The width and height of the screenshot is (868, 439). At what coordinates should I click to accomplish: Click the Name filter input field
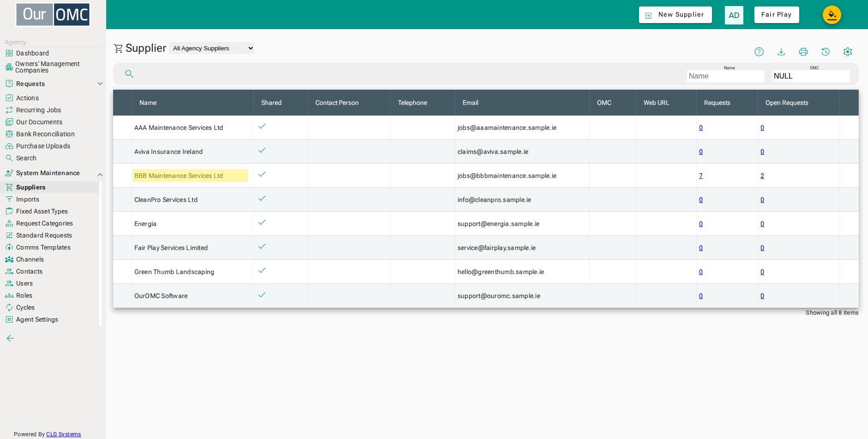pyautogui.click(x=725, y=76)
